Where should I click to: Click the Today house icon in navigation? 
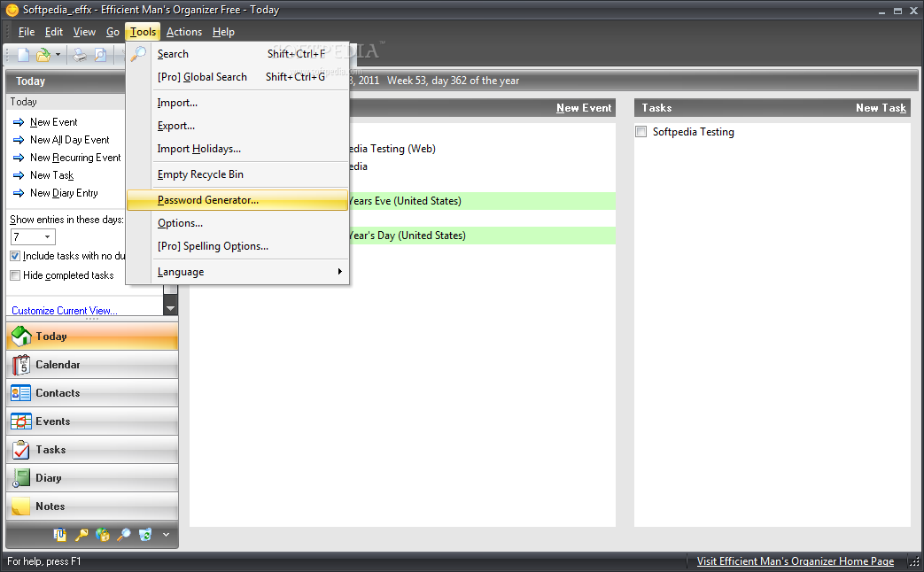point(21,336)
